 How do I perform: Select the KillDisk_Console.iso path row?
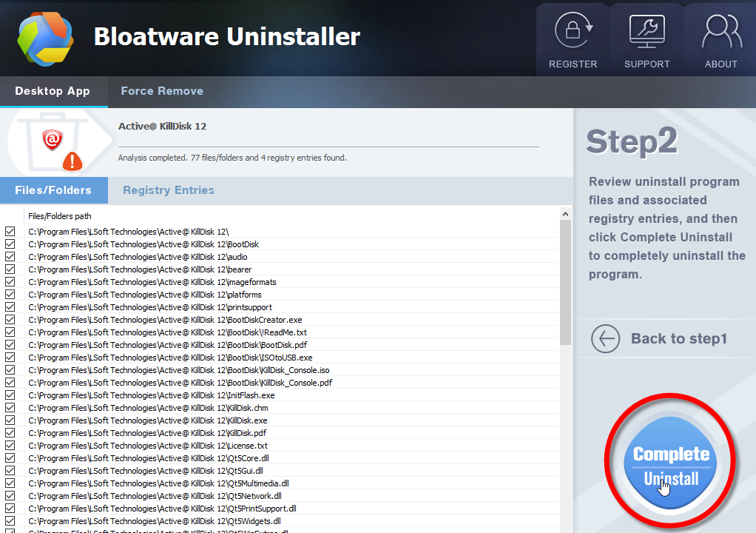point(179,370)
